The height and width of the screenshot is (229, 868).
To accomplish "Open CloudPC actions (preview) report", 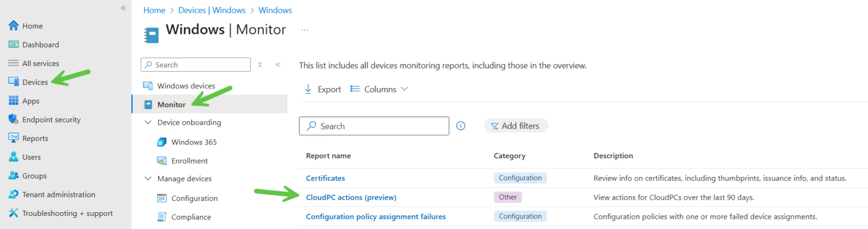I will [351, 197].
